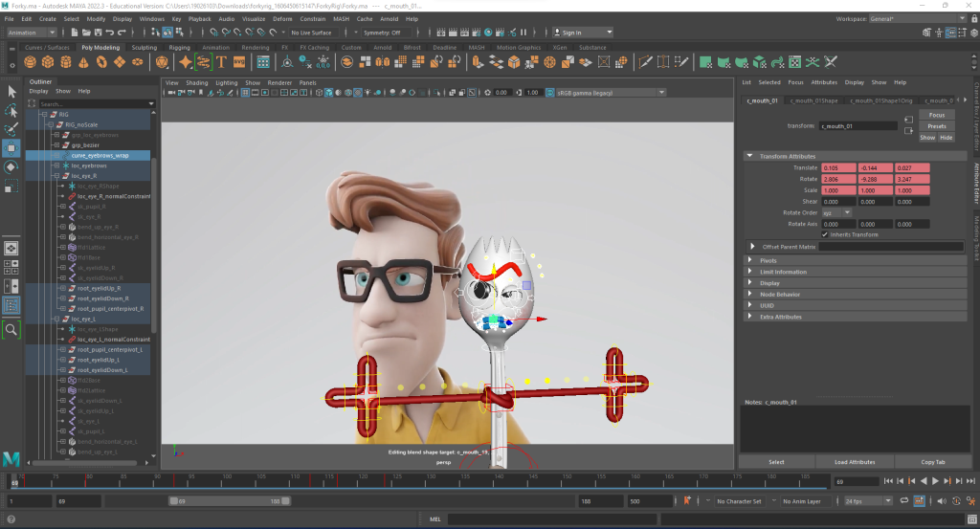The width and height of the screenshot is (980, 529).
Task: Click the range slider bar showing 69 to 188
Action: point(230,501)
